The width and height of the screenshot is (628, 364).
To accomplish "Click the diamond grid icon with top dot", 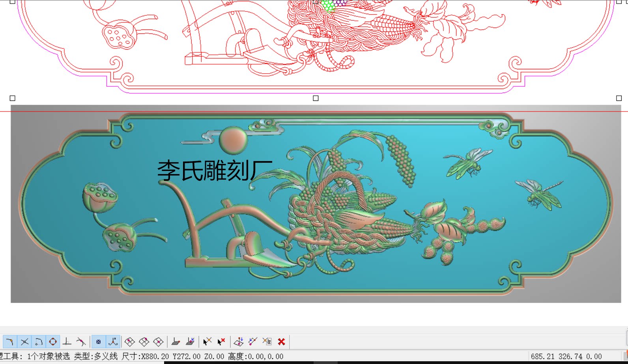I will [144, 342].
